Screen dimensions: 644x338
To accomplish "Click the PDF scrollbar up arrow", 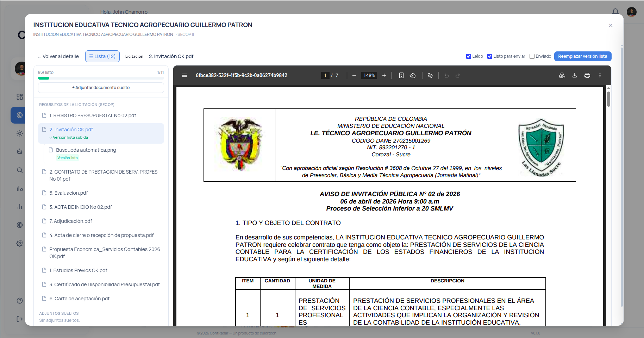I will (608, 88).
